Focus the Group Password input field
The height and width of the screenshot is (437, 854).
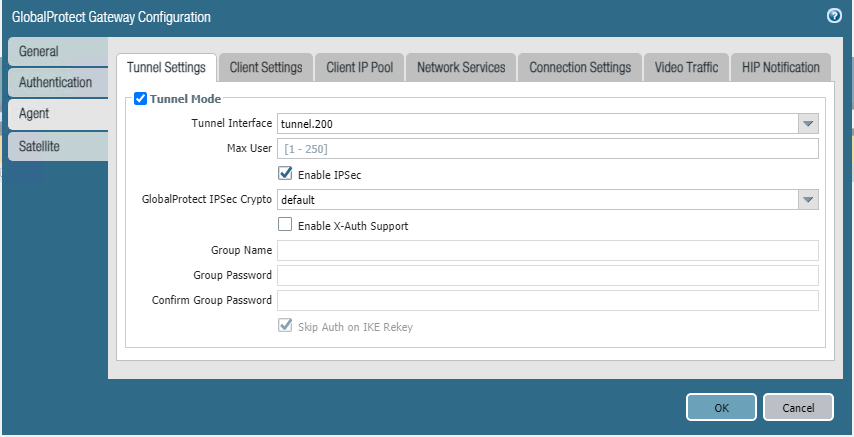[547, 275]
